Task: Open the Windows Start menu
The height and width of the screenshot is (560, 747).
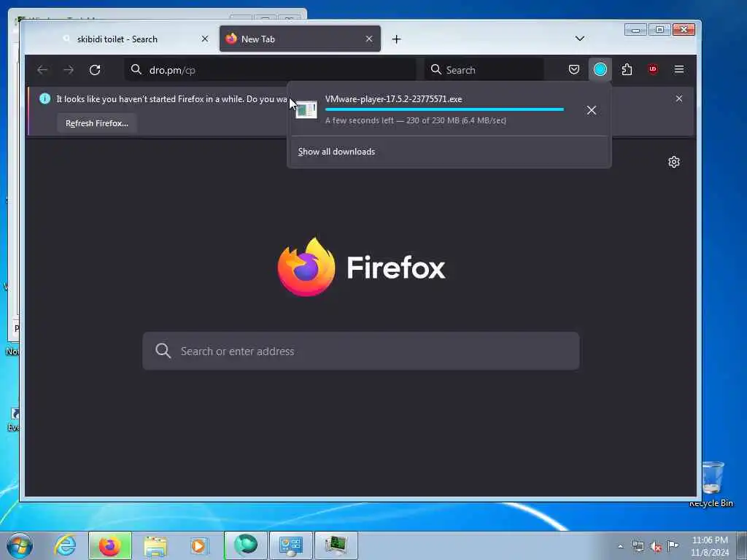Action: [x=20, y=545]
